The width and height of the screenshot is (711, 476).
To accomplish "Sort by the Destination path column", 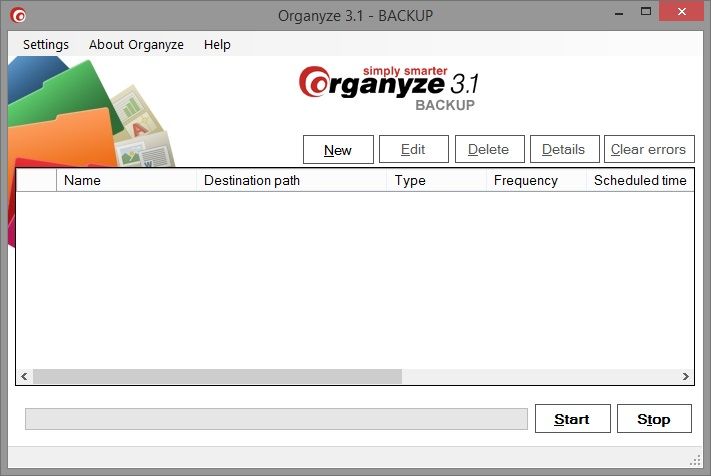I will 291,180.
